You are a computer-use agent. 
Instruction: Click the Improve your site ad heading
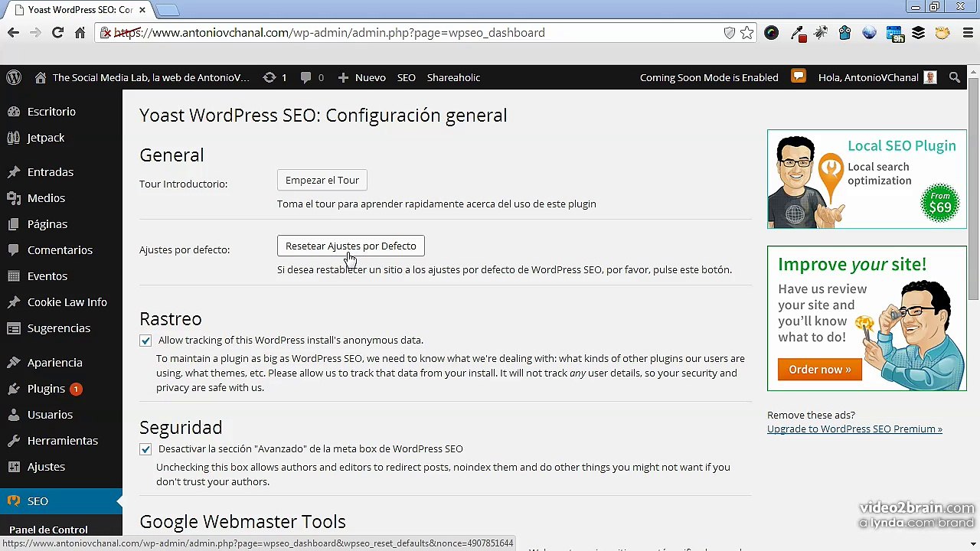click(851, 265)
